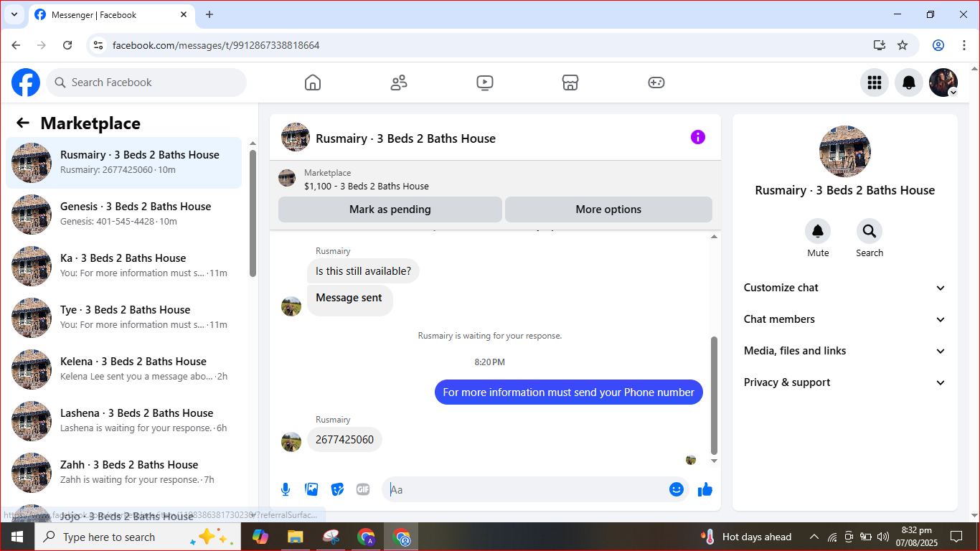Open the Friends icon in top navigation
This screenshot has height=551, width=980.
(x=399, y=83)
